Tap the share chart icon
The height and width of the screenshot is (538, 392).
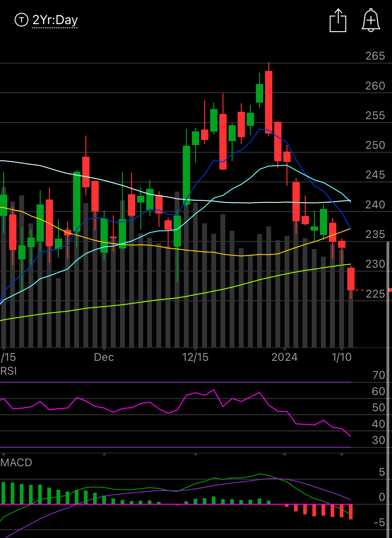tap(338, 20)
